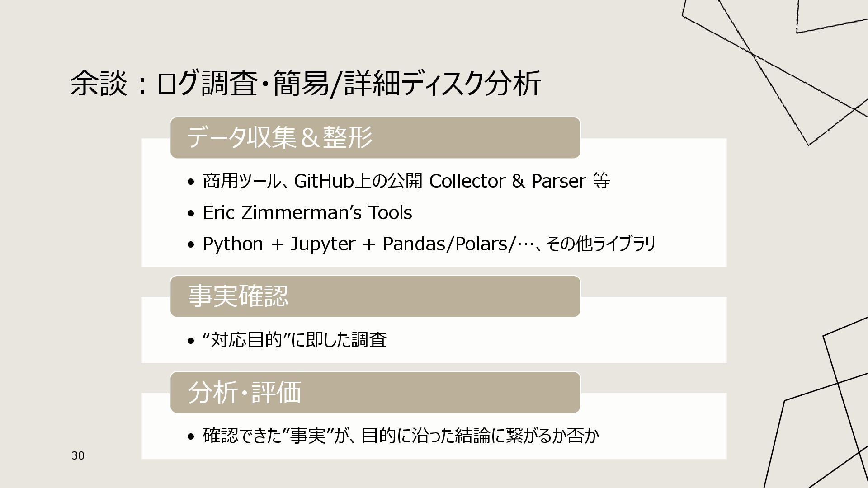Select the 事実確認 section header
The height and width of the screenshot is (488, 868).
(375, 296)
